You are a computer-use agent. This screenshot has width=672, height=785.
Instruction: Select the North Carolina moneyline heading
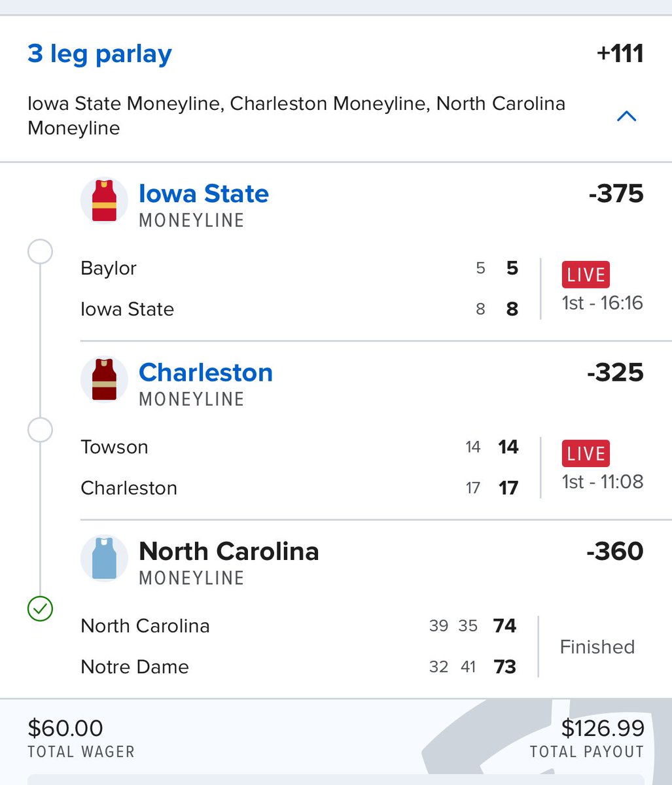228,551
